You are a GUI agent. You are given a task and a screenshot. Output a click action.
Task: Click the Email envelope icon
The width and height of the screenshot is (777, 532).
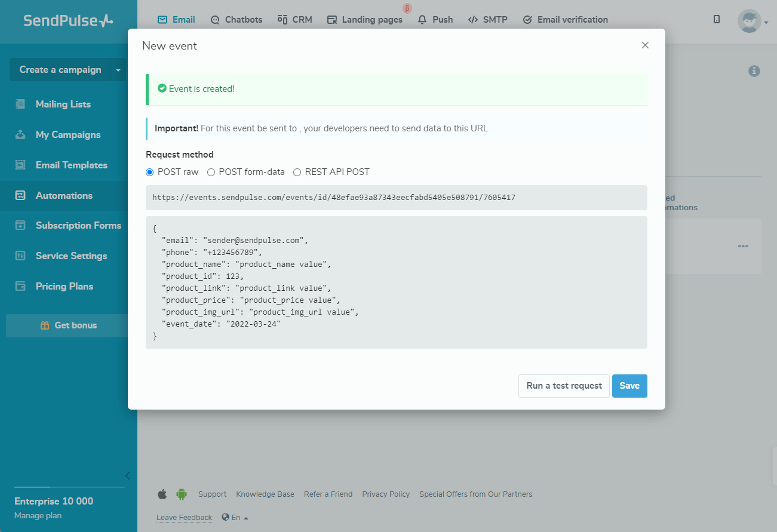[x=162, y=20]
